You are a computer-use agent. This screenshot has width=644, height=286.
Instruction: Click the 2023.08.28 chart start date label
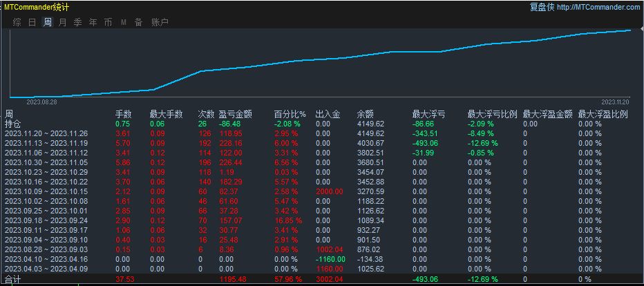pos(41,102)
